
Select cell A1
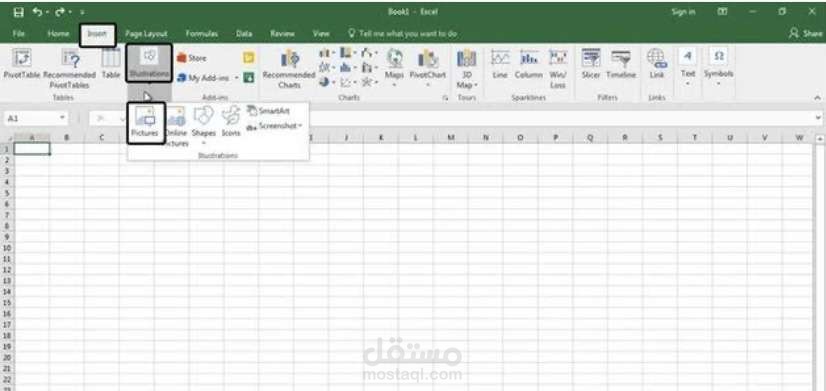(x=32, y=149)
